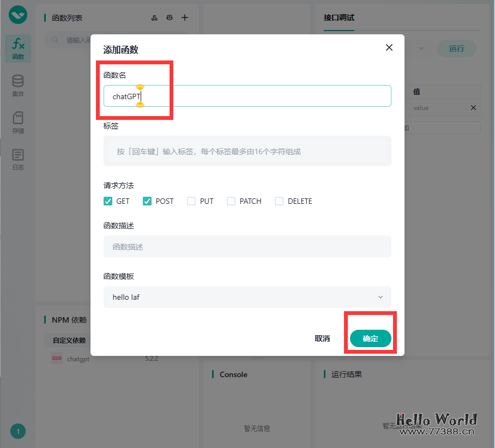Enable the PUT request method

pos(191,201)
